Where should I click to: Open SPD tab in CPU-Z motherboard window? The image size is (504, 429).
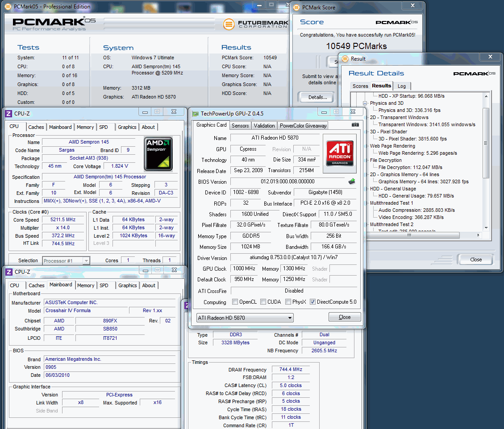point(104,285)
